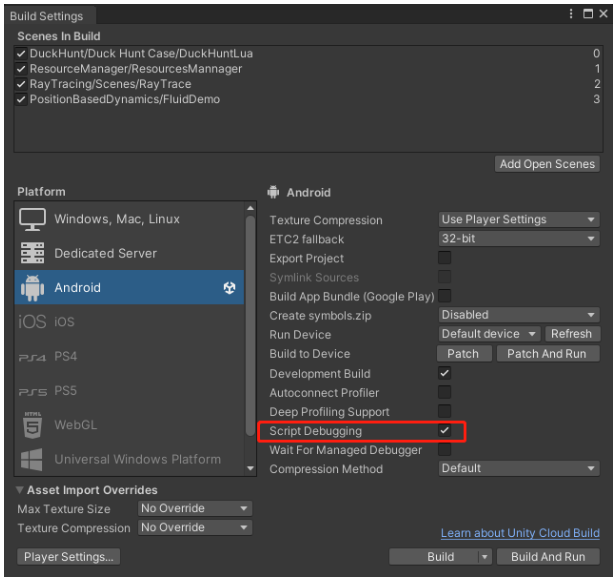Click the PS5 logo icon
Viewport: 616px width, 580px height.
click(32, 392)
